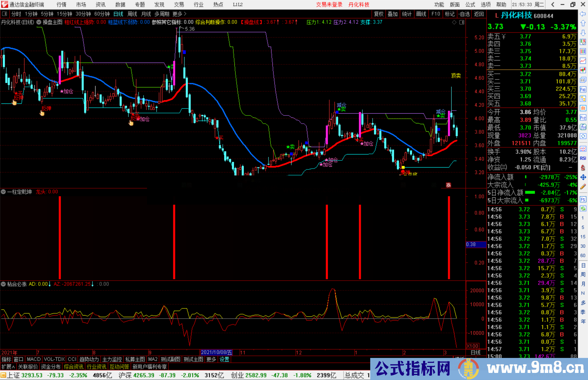Select the pencil drawing tool icon
Screen dimensions: 588x380
[583, 187]
